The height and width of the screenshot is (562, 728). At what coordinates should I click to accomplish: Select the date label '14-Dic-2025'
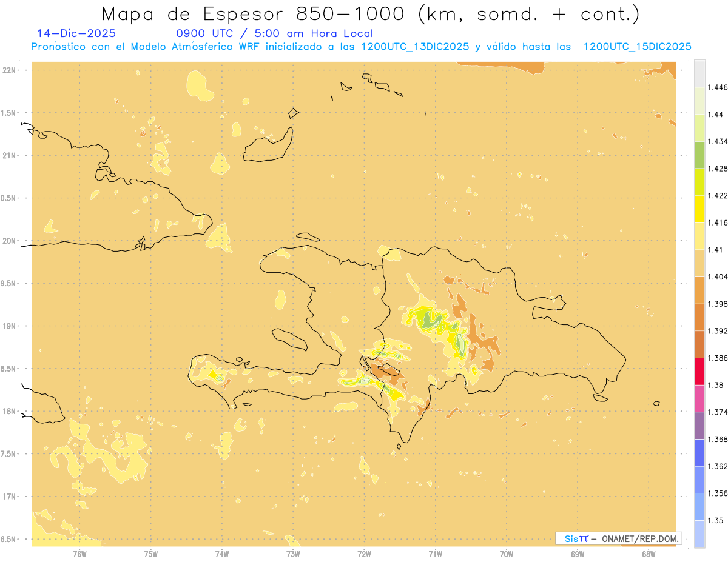(76, 33)
